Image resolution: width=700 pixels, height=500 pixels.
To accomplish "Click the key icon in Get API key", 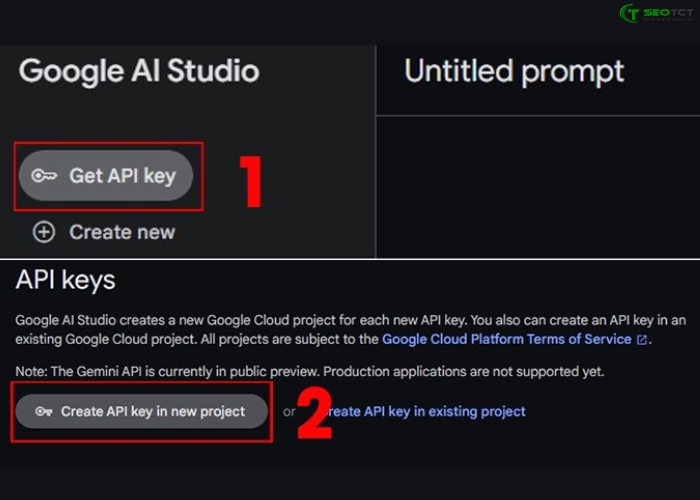I will [44, 176].
